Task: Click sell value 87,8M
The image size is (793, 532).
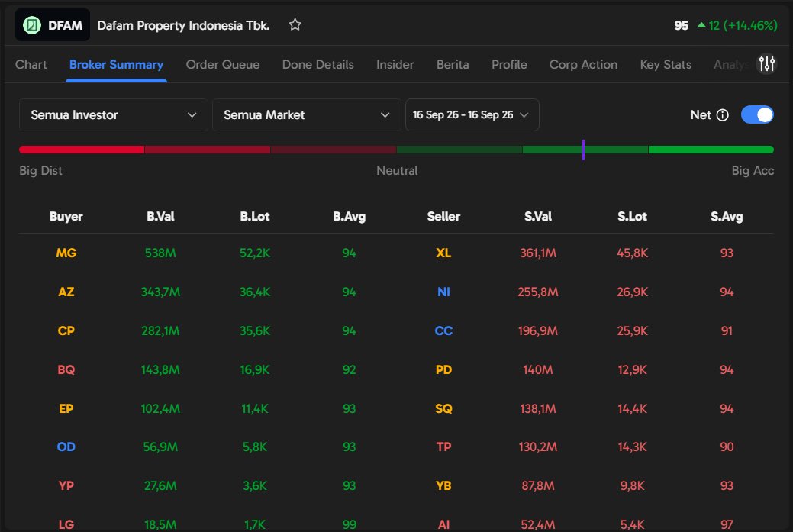Action: click(x=538, y=486)
